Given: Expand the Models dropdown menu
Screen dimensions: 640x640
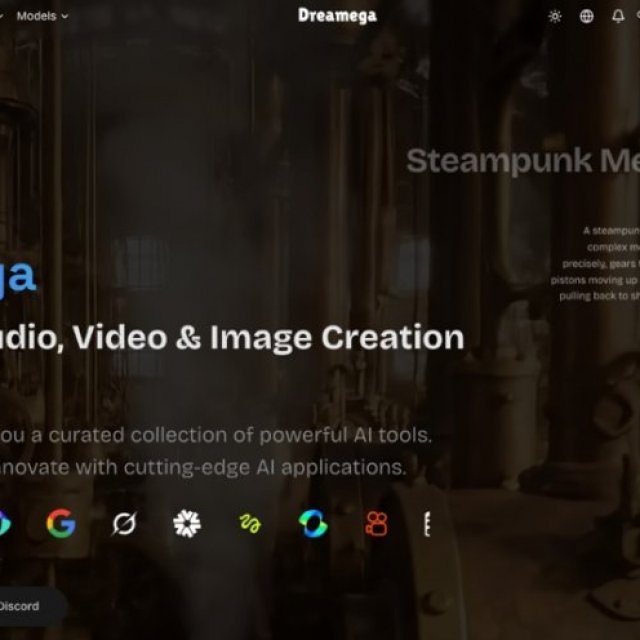Looking at the screenshot, I should [42, 16].
